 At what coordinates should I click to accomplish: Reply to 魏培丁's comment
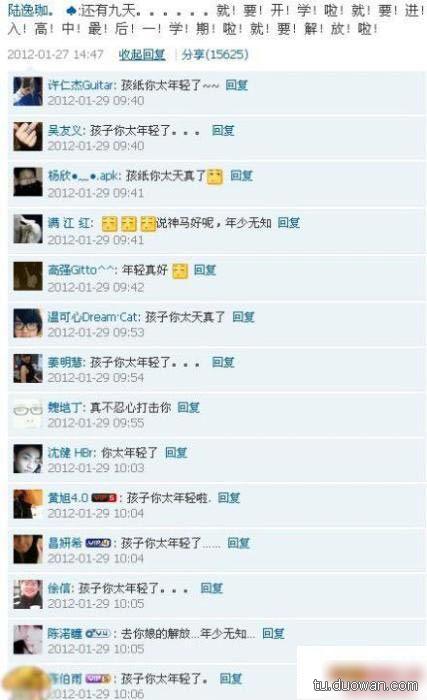point(188,407)
